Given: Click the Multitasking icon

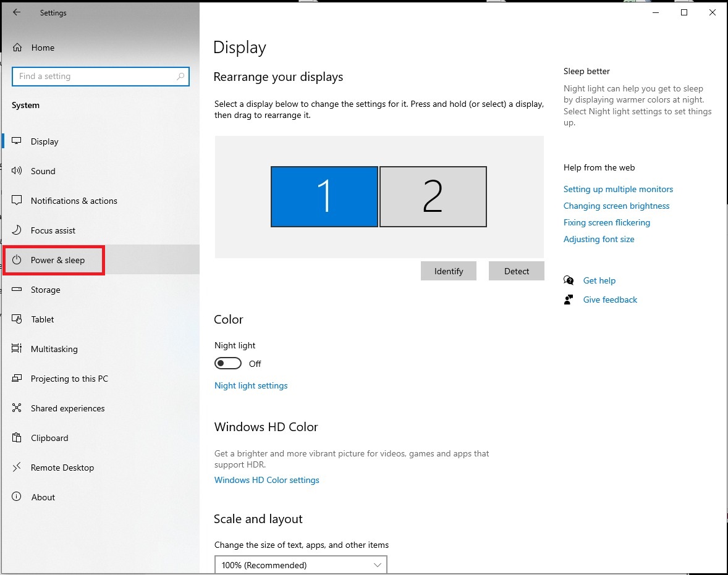Looking at the screenshot, I should click(17, 348).
